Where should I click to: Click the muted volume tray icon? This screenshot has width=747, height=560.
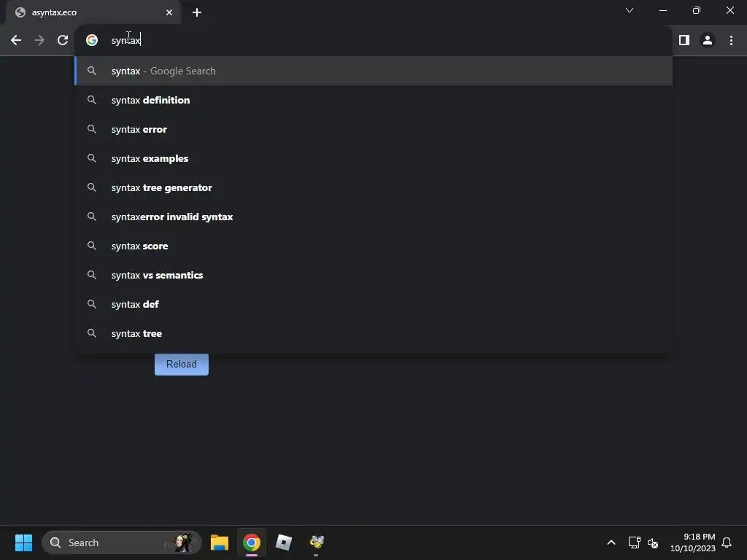coord(653,542)
